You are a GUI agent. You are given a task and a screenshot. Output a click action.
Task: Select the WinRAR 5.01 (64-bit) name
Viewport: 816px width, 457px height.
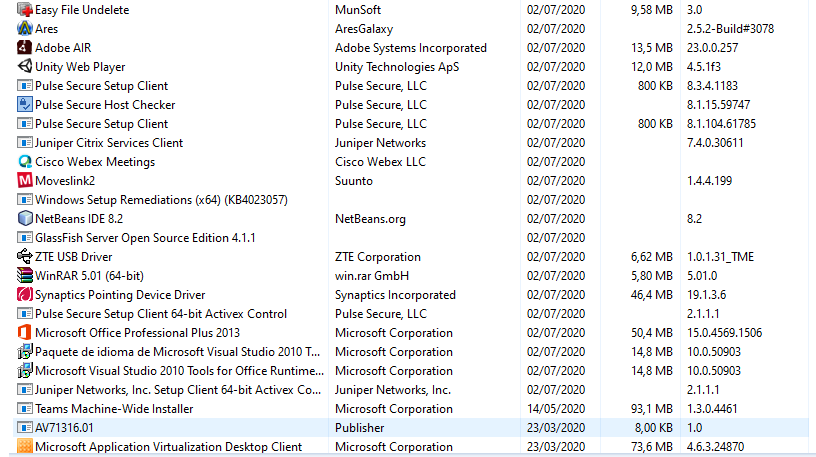[x=90, y=276]
